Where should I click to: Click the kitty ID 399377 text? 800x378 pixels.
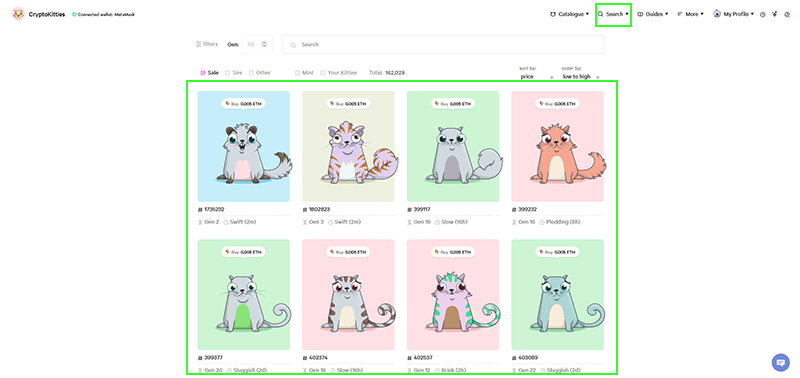coord(213,358)
